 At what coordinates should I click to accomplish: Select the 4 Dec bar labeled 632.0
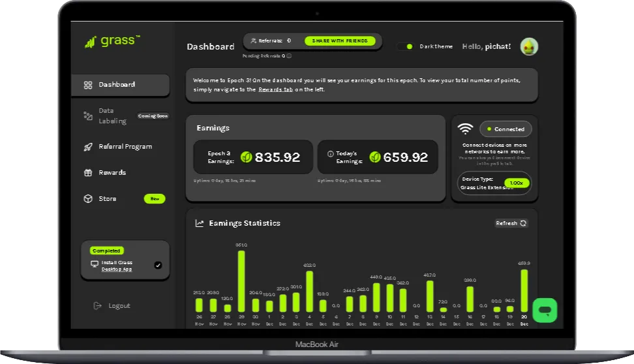(x=309, y=291)
